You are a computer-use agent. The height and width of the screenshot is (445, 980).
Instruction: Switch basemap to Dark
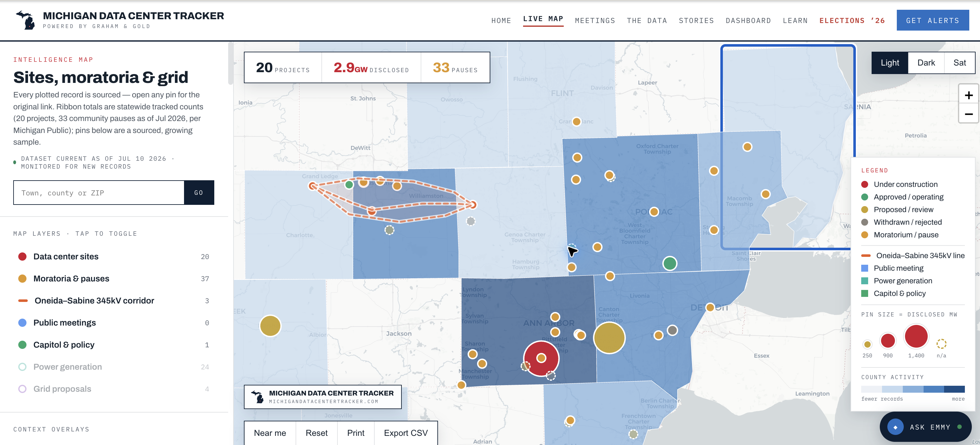click(926, 63)
